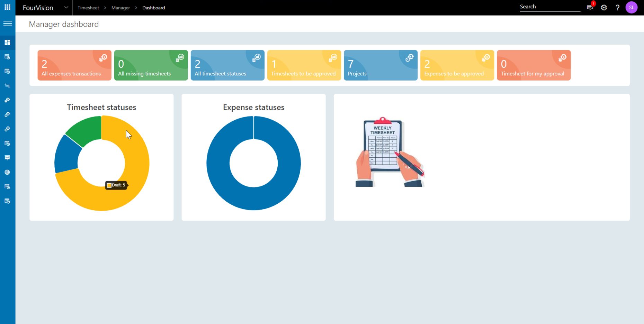
Task: Open the Timesheets to be approved tile
Action: (x=304, y=65)
